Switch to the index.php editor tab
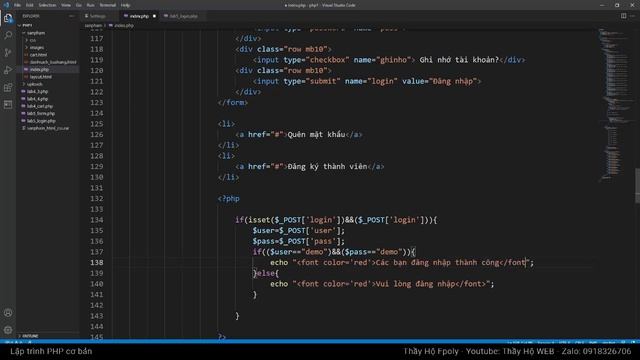Screen dimensions: 640x360 point(139,16)
